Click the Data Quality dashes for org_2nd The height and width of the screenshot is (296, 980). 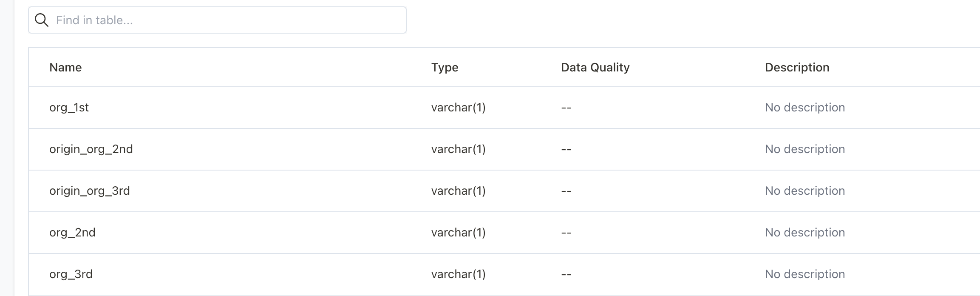566,232
